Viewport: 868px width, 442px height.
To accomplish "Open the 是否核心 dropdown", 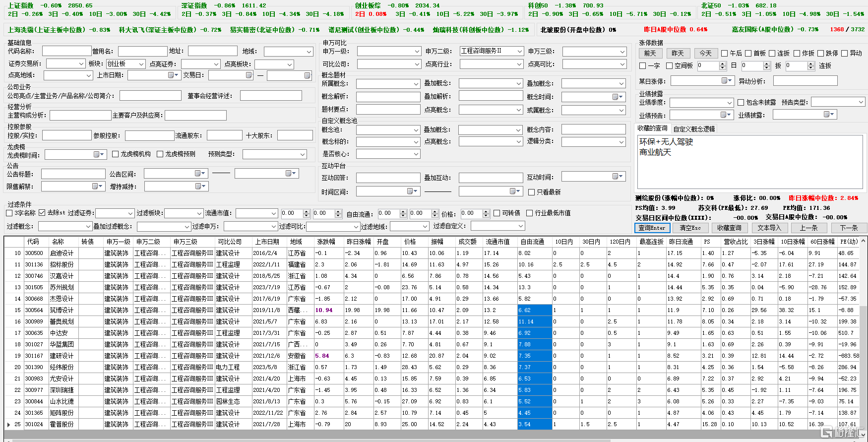I will click(x=388, y=154).
